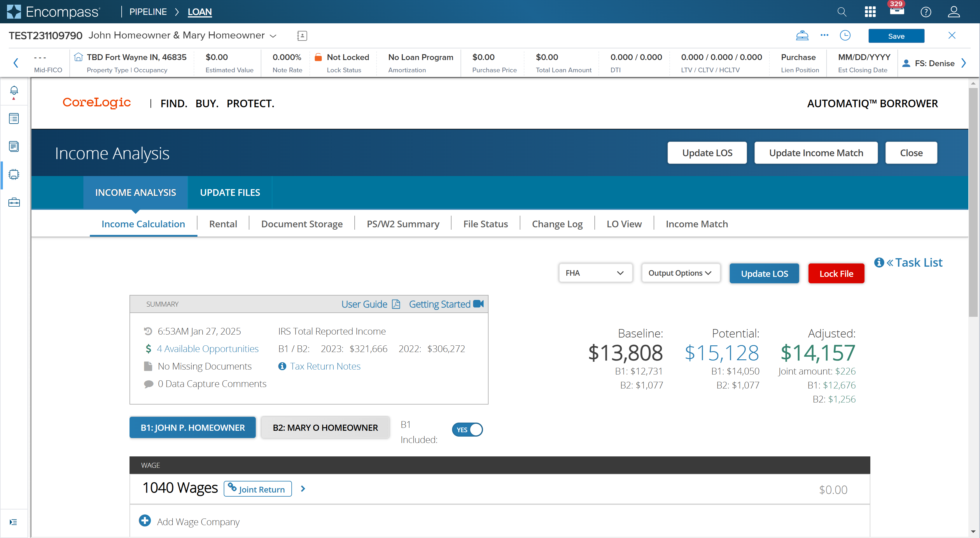This screenshot has height=538, width=980.
Task: Open the FHA loan type dropdown
Action: pyautogui.click(x=595, y=273)
